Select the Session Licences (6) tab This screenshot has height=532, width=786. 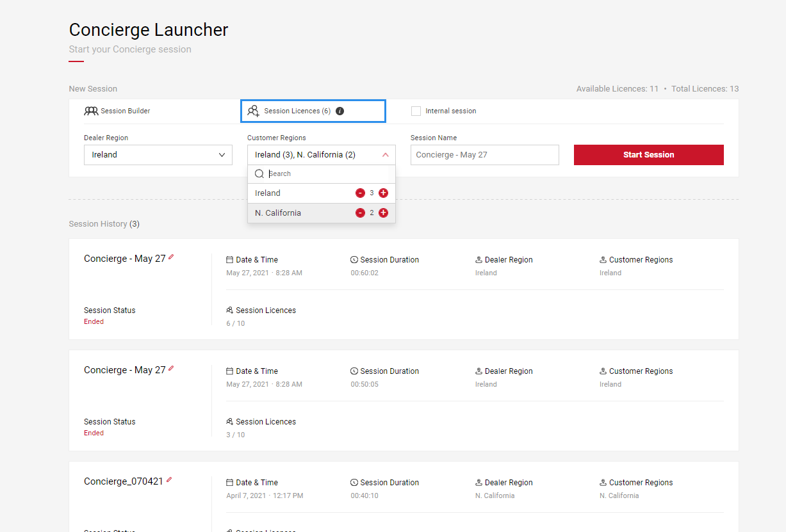coord(313,111)
